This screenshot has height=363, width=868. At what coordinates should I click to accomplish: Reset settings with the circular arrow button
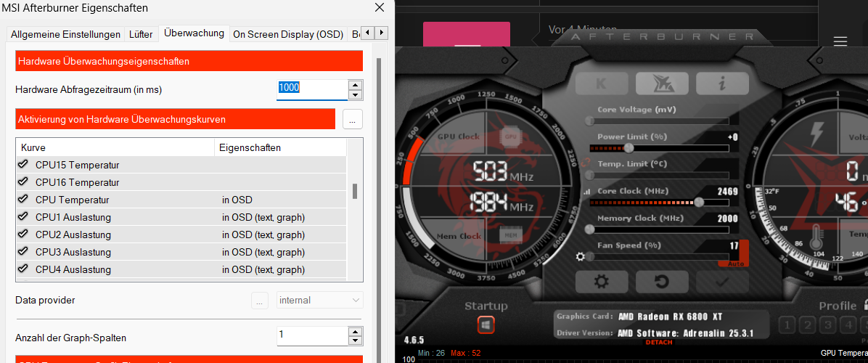tap(661, 282)
